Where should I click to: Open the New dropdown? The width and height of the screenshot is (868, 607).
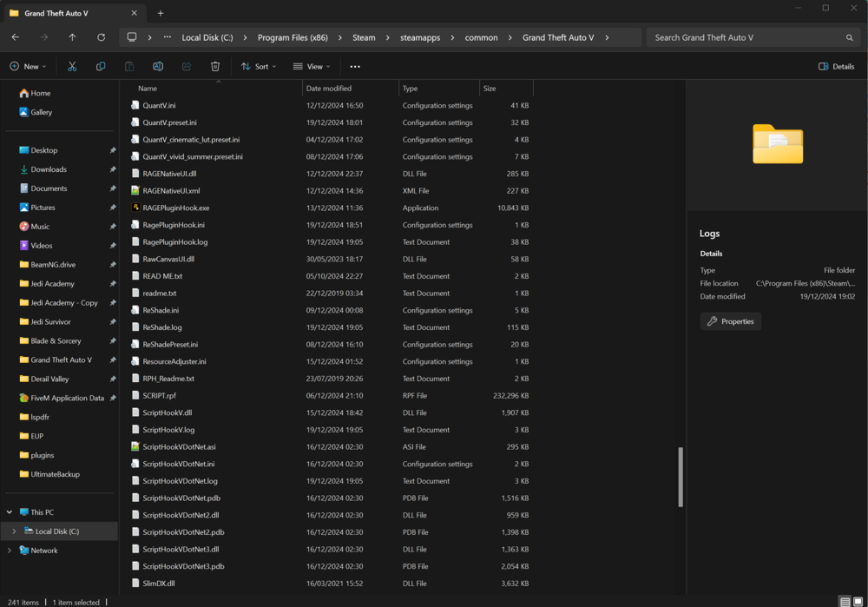click(27, 66)
